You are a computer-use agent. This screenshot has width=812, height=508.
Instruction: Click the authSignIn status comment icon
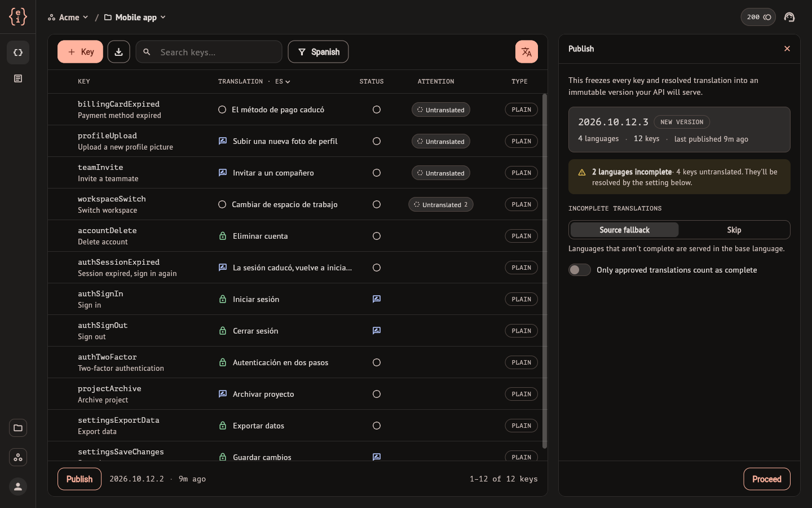point(377,299)
